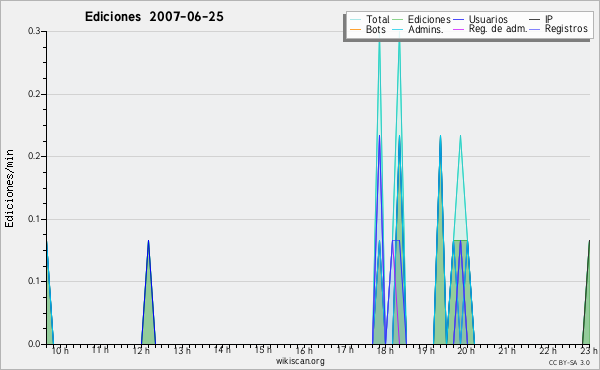
Task: Click the '15 h' x-axis label
Action: pyautogui.click(x=263, y=350)
